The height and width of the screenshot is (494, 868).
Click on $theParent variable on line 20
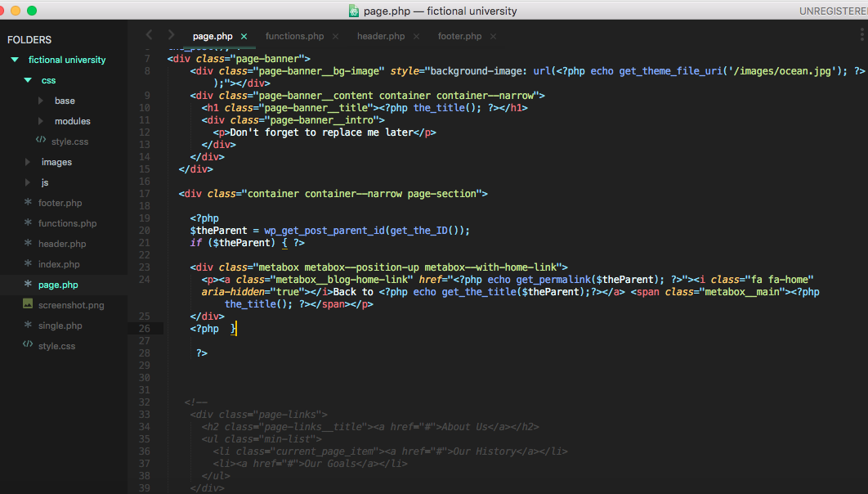point(219,231)
